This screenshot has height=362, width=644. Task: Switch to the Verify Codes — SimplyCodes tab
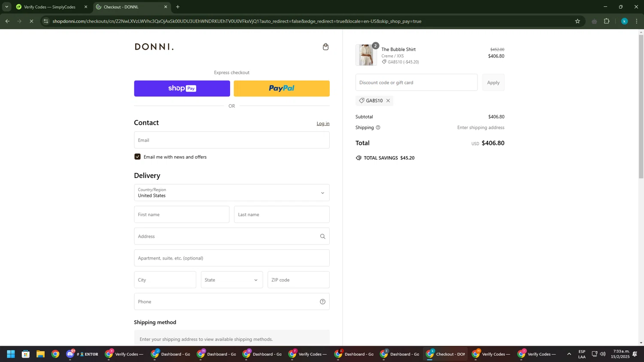coord(51,7)
